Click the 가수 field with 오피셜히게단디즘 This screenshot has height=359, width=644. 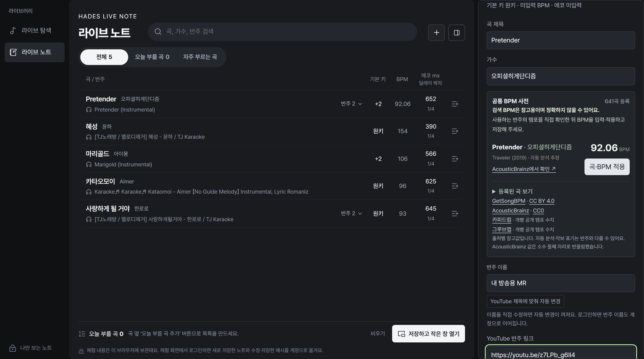coord(561,76)
